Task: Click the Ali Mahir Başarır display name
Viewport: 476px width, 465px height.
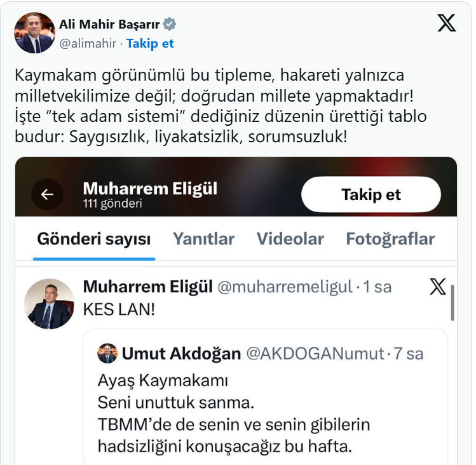Action: 109,25
